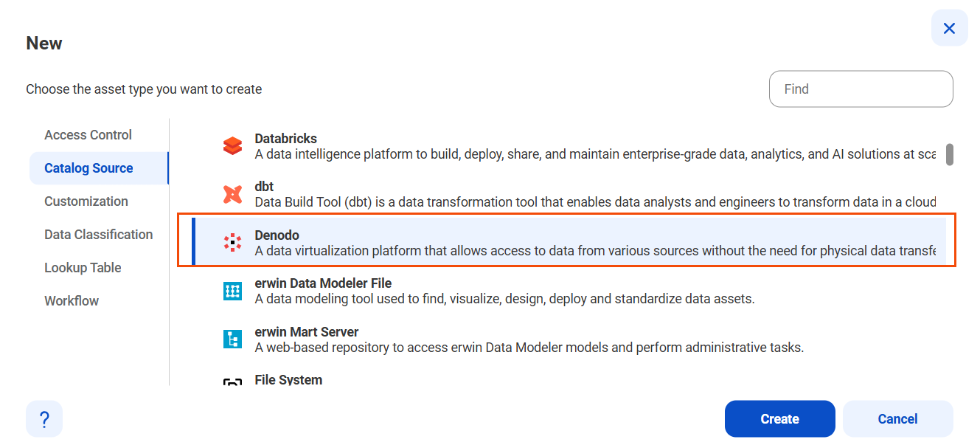Click the Denodo dotted logo icon
Viewport: 980px width, 445px height.
(x=232, y=243)
